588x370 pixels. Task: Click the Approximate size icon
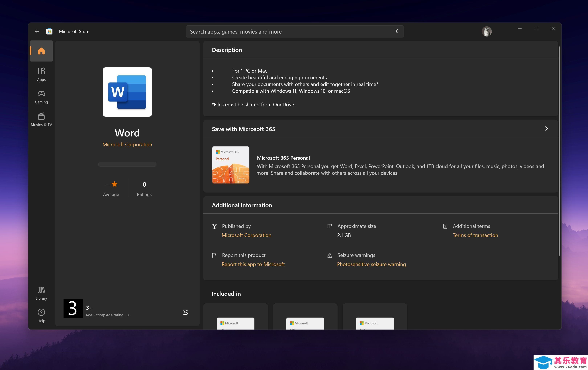[x=330, y=226]
